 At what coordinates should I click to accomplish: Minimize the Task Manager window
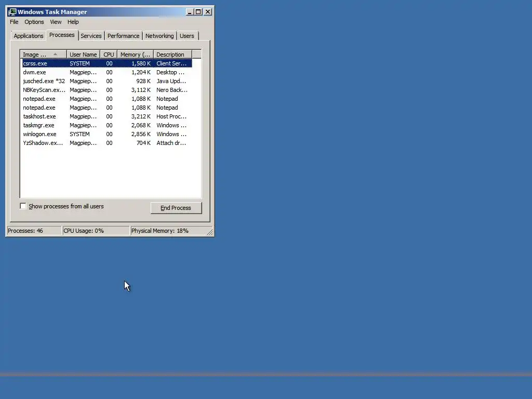coord(190,12)
